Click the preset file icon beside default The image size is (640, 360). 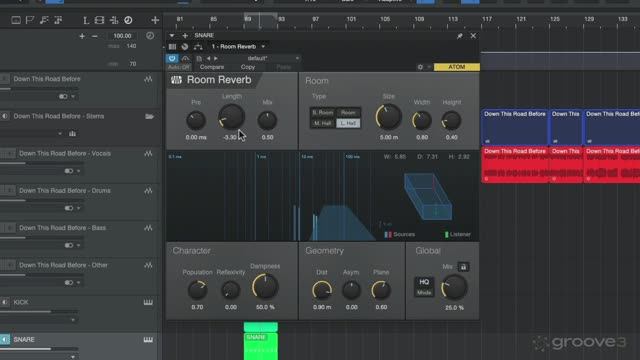coord(199,58)
